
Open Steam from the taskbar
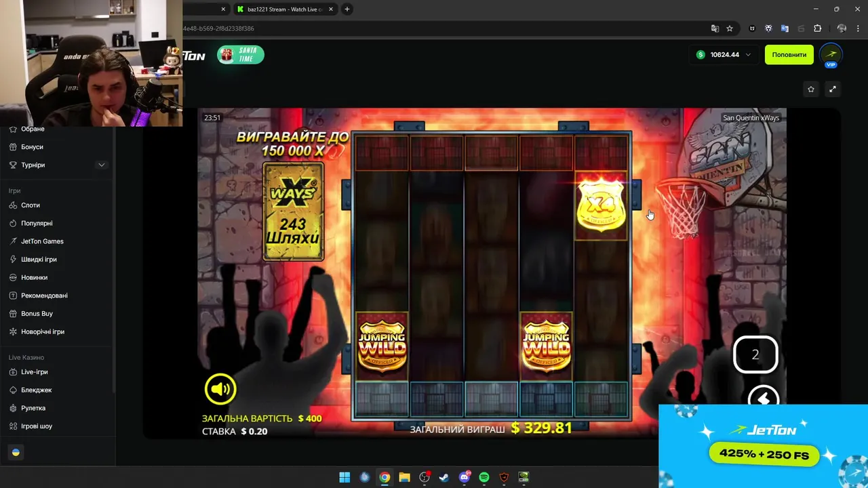pyautogui.click(x=444, y=477)
